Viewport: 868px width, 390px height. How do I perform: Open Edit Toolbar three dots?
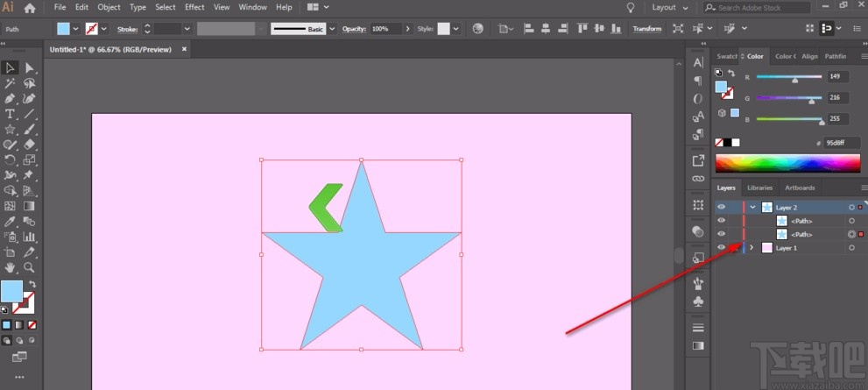coord(19,377)
